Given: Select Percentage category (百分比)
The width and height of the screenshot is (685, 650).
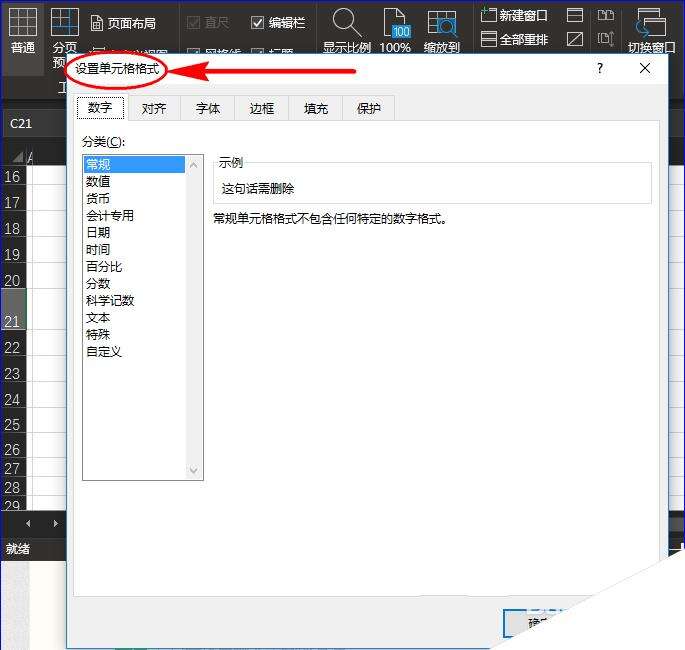Looking at the screenshot, I should (134, 266).
